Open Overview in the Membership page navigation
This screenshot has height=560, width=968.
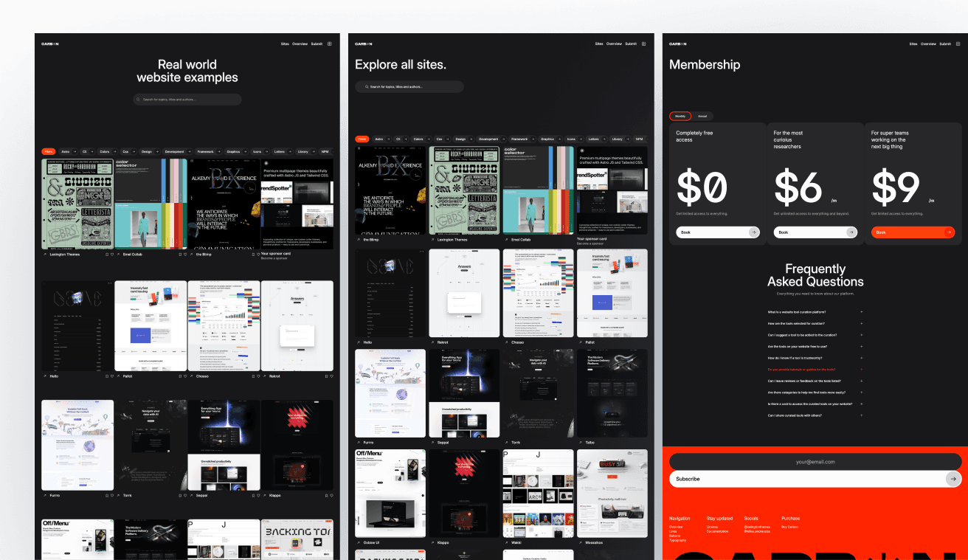point(928,44)
